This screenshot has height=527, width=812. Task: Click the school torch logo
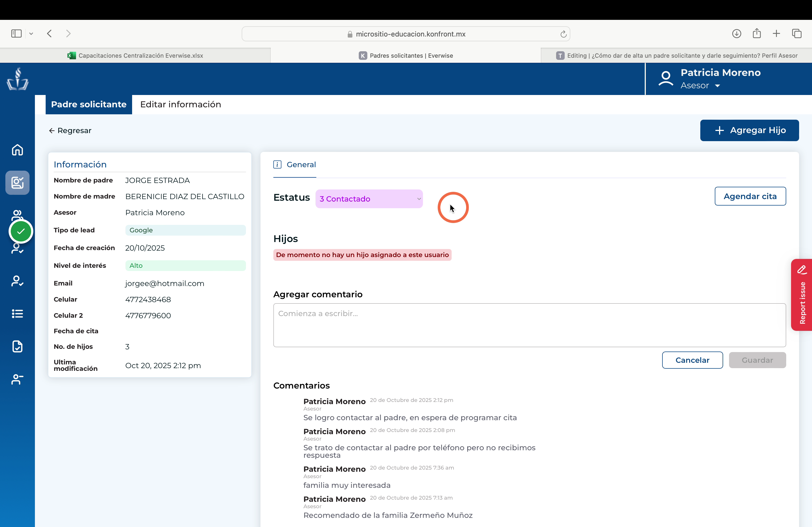pyautogui.click(x=17, y=79)
